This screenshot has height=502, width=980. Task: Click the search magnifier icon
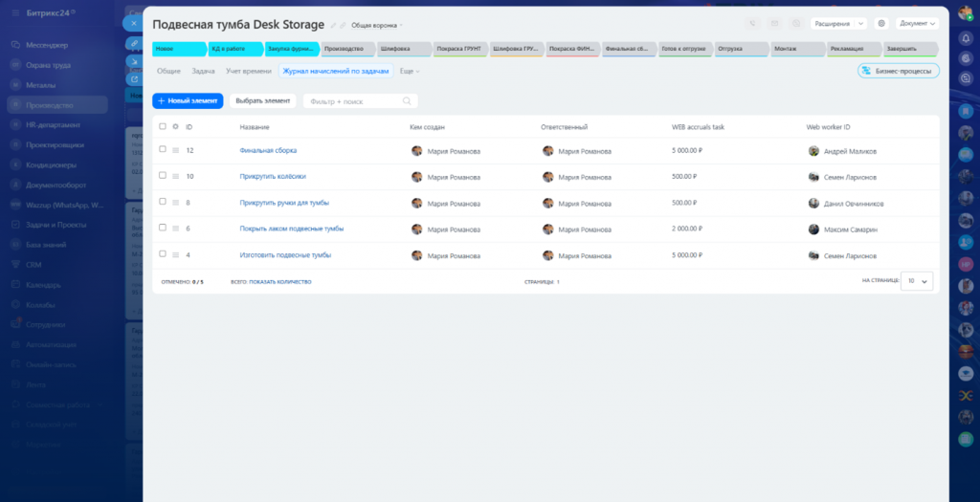pos(407,101)
